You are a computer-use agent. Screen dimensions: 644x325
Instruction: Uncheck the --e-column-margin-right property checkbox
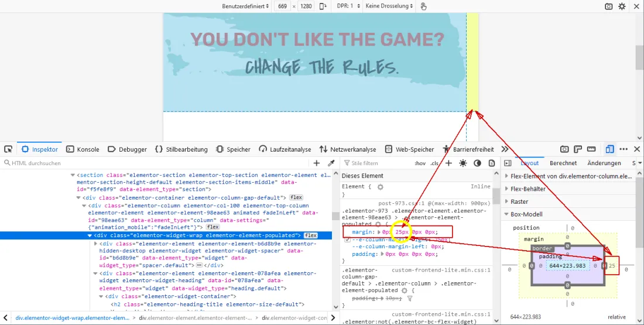pyautogui.click(x=347, y=240)
